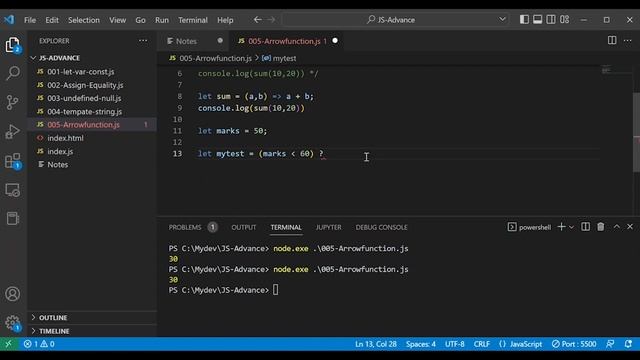Split the terminal panel
Image resolution: width=640 pixels, height=360 pixels.
585,227
